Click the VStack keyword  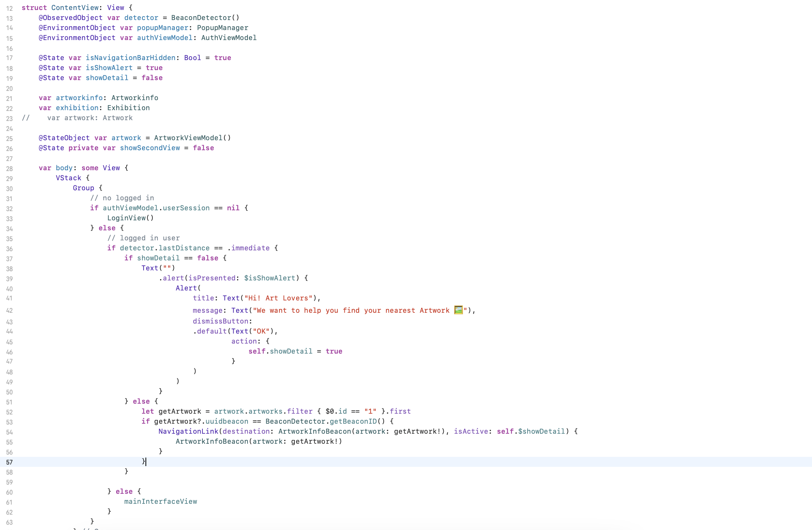tap(69, 178)
